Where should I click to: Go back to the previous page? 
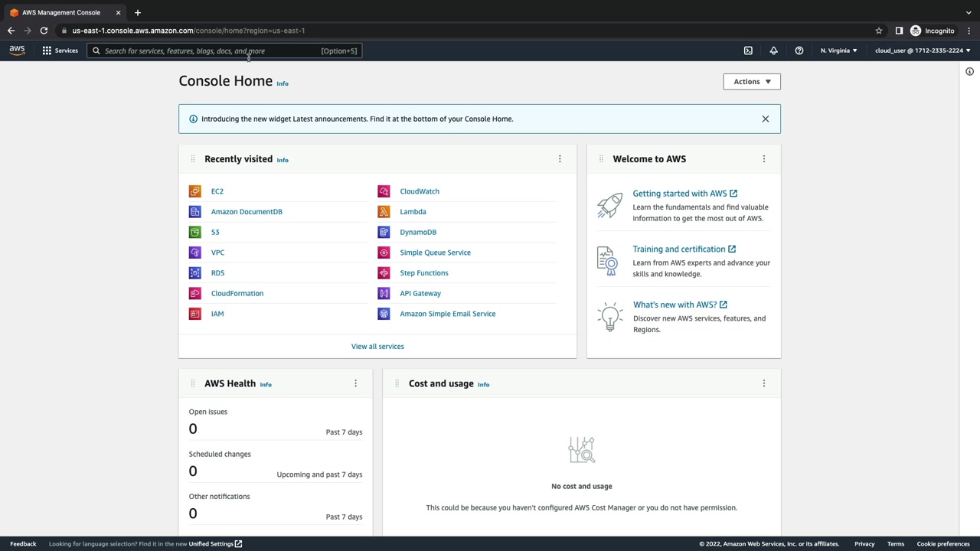coord(11,31)
